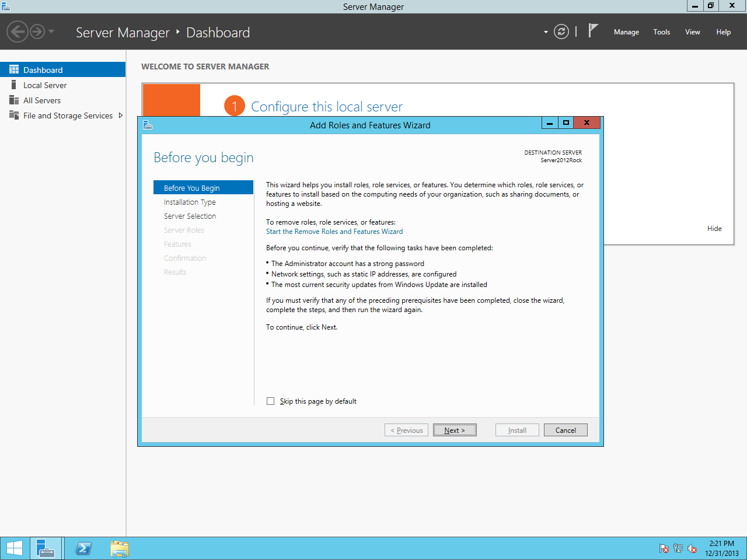
Task: Click 'Server2012Rock' destination server text
Action: click(561, 160)
